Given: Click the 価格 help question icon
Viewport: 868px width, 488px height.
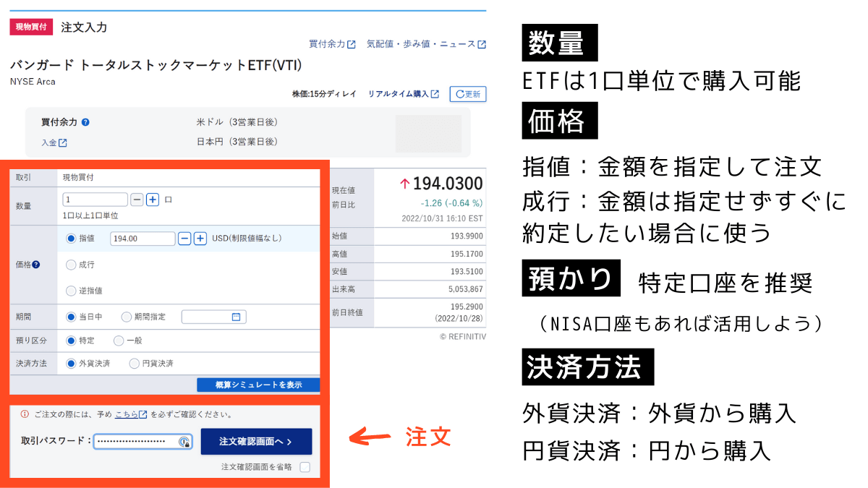Looking at the screenshot, I should [35, 265].
